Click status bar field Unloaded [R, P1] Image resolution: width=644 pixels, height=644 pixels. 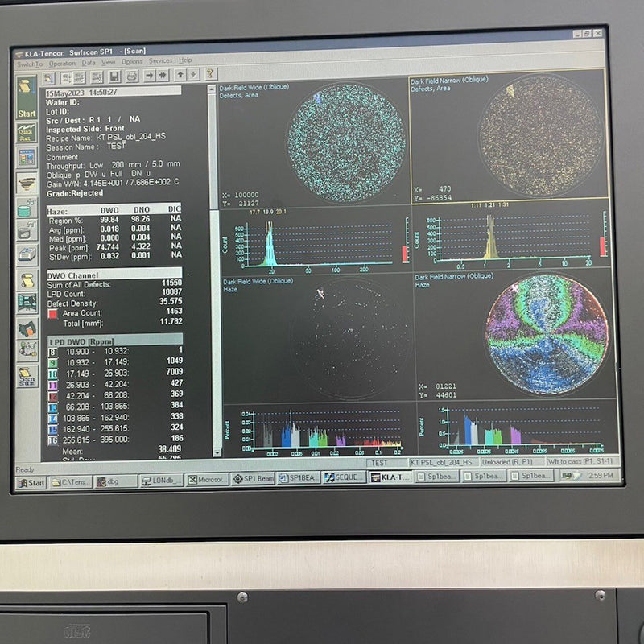(x=512, y=461)
